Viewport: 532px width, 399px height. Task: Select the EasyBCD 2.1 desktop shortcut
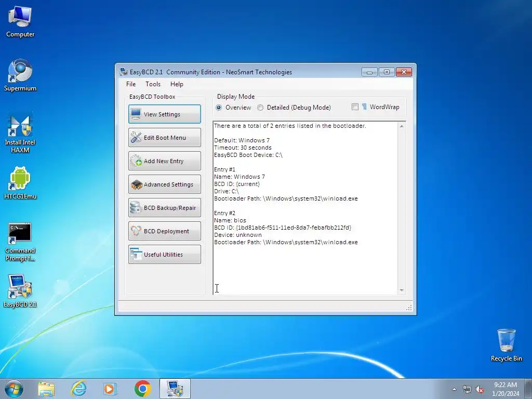pos(20,291)
